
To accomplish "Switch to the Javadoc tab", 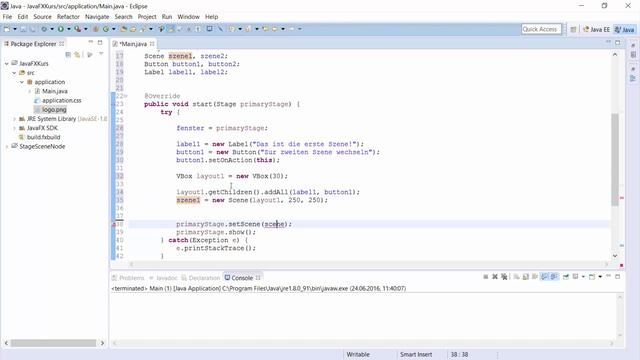I will click(x=163, y=278).
